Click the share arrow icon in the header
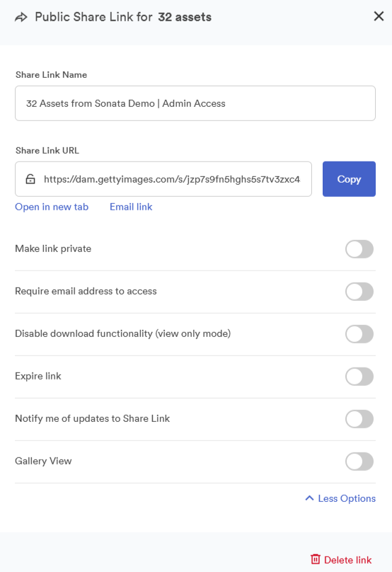Screen dimensions: 392x572 pyautogui.click(x=21, y=17)
